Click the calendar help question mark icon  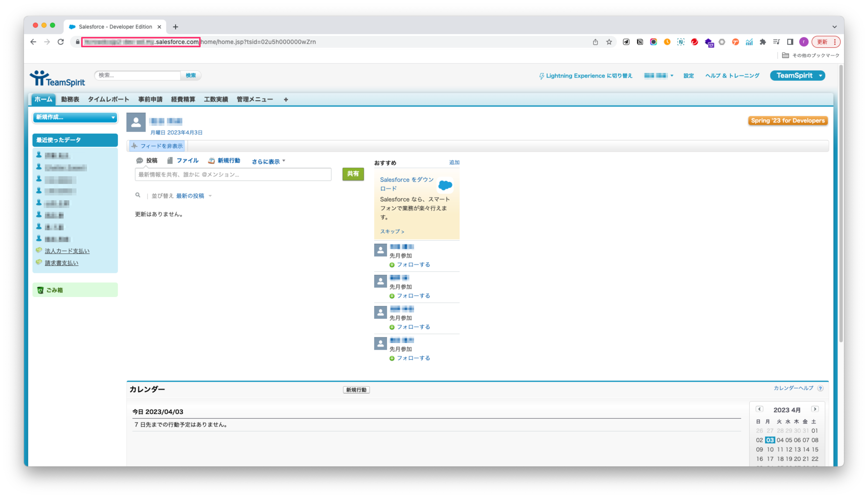pos(820,388)
